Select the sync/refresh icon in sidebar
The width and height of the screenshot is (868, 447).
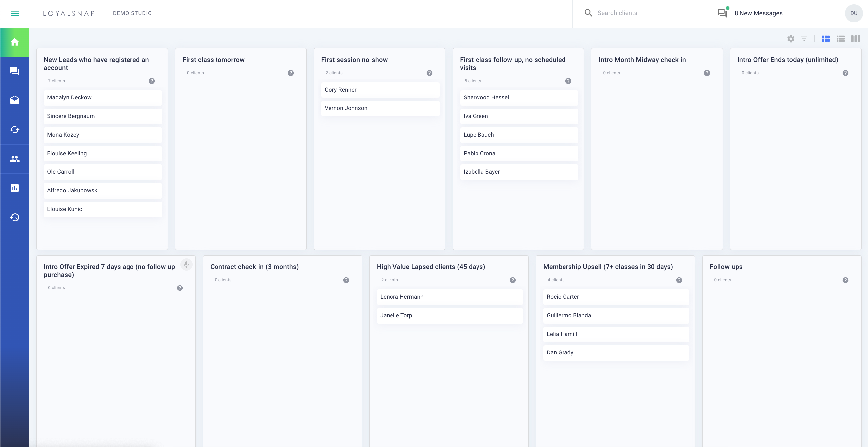click(15, 129)
